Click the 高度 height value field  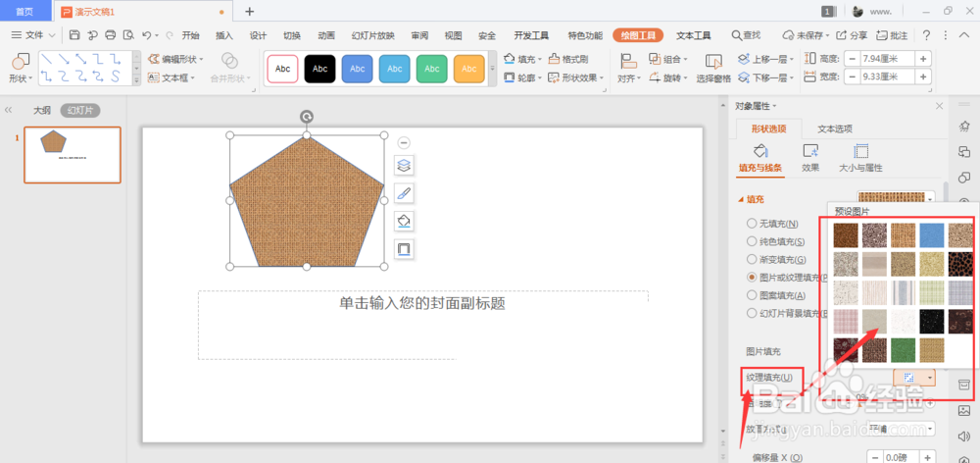click(x=887, y=59)
